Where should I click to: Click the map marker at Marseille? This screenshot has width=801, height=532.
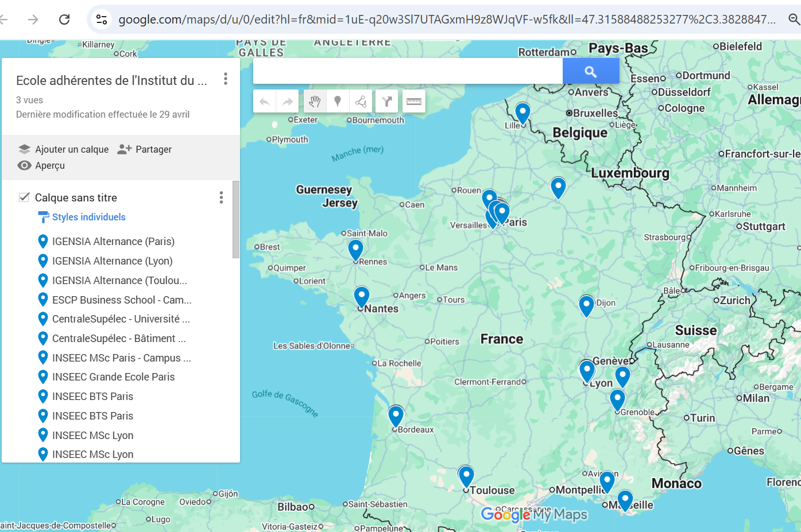coord(625,500)
